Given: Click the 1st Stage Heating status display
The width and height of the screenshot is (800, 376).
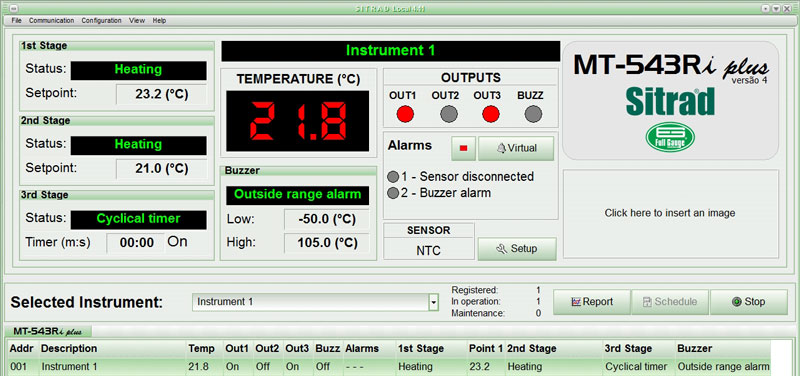Looking at the screenshot, I should click(x=138, y=70).
